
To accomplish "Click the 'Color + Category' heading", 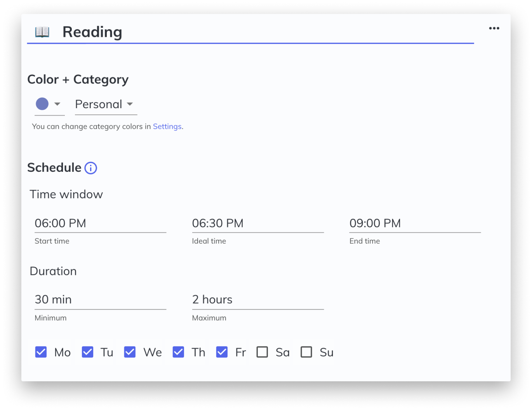I will tap(78, 80).
